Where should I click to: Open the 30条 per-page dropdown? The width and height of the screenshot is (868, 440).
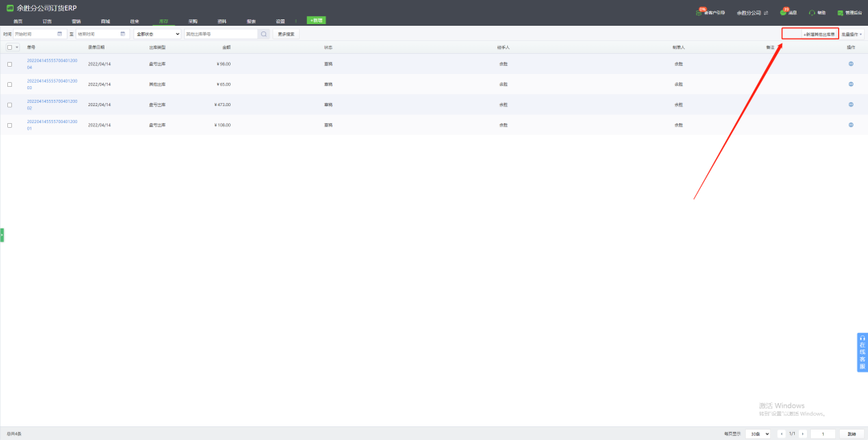coord(757,434)
